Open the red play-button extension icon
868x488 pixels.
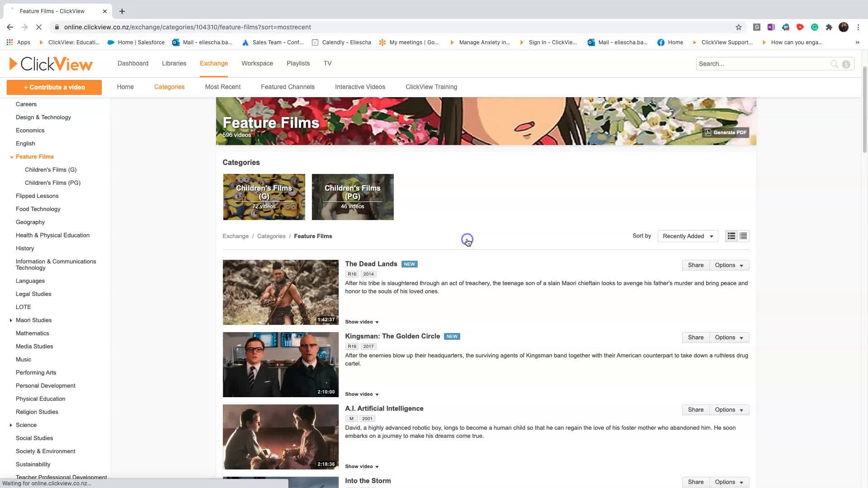point(800,27)
